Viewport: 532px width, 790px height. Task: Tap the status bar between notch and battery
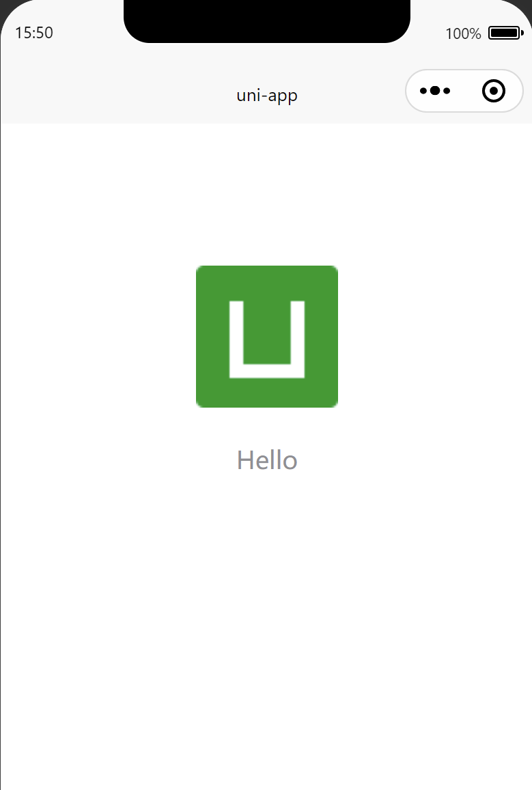(x=428, y=33)
